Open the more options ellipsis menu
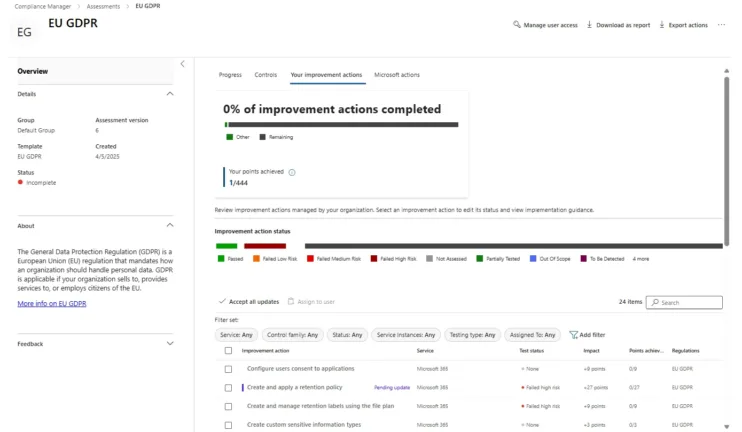The image size is (742, 432). [721, 25]
